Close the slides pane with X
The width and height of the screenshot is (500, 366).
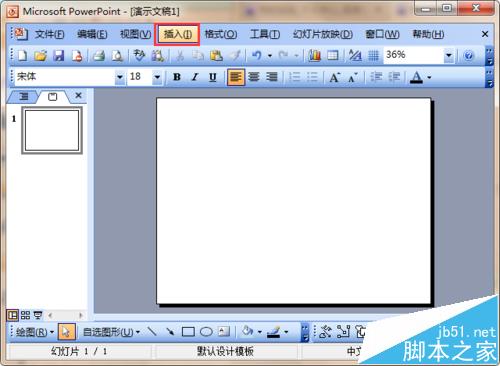pyautogui.click(x=78, y=96)
